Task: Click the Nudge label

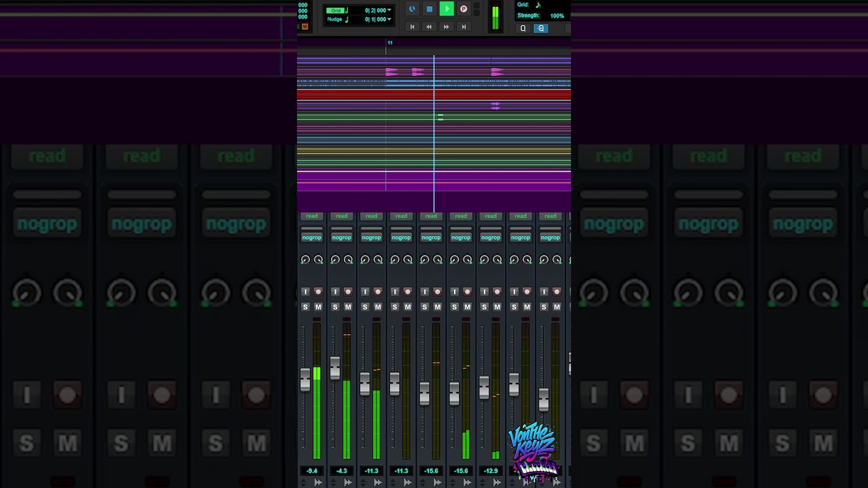Action: coord(334,20)
